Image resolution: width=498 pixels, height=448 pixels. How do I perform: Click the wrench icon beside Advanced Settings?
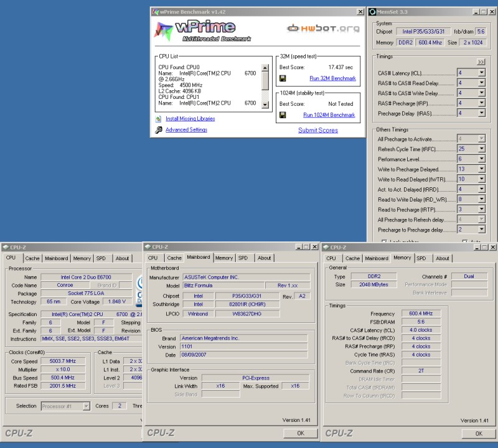(x=158, y=129)
